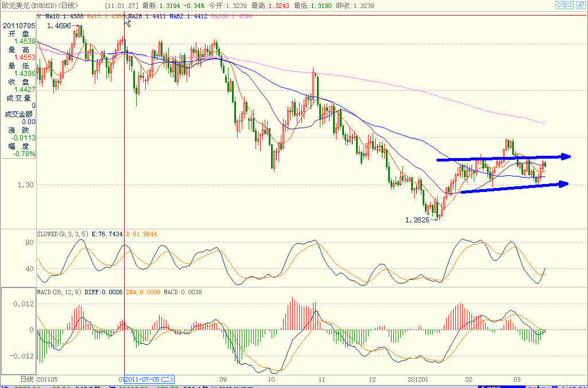This screenshot has width=588, height=388.
Task: Go to next instrument with right arrow icon
Action: coord(570,5)
